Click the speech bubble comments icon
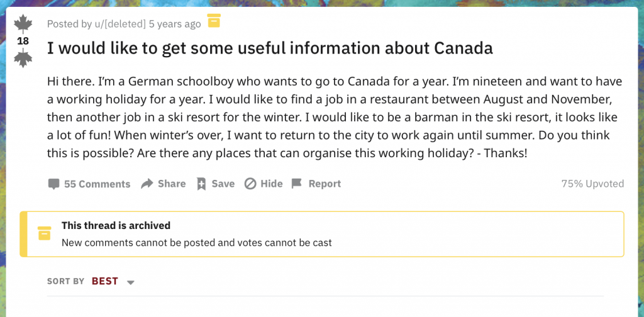This screenshot has height=317, width=644. pos(54,184)
